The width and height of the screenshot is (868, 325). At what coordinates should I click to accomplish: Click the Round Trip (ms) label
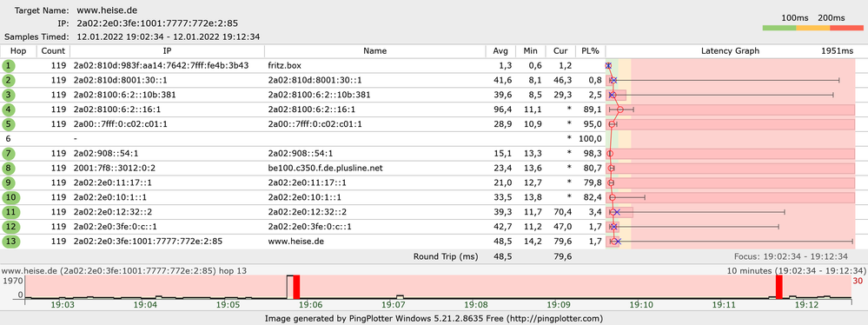click(445, 256)
